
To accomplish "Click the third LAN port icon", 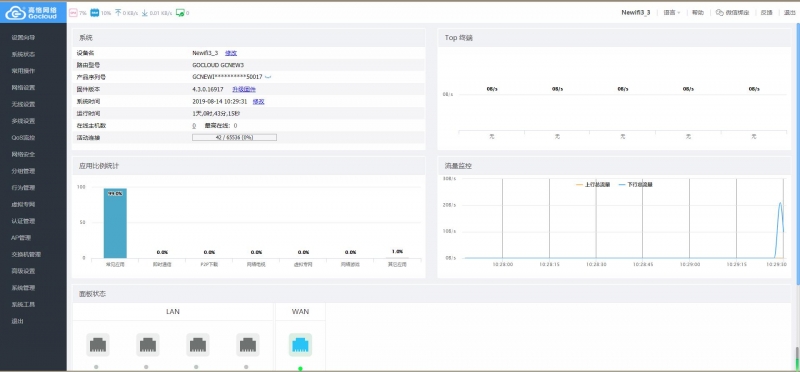I will [x=197, y=345].
